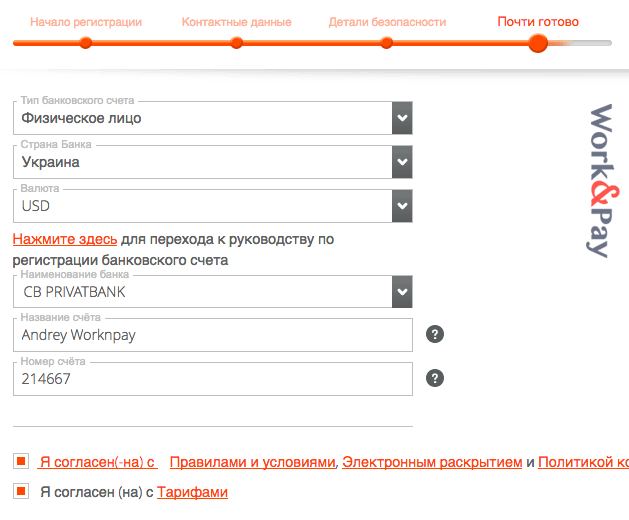
Task: Click the Украина selected country value
Action: click(x=51, y=162)
